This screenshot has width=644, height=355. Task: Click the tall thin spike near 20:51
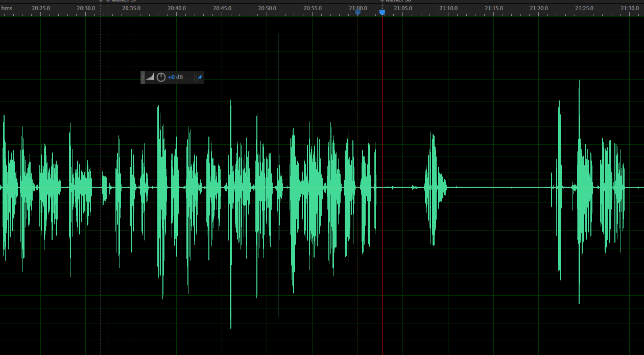point(278,102)
